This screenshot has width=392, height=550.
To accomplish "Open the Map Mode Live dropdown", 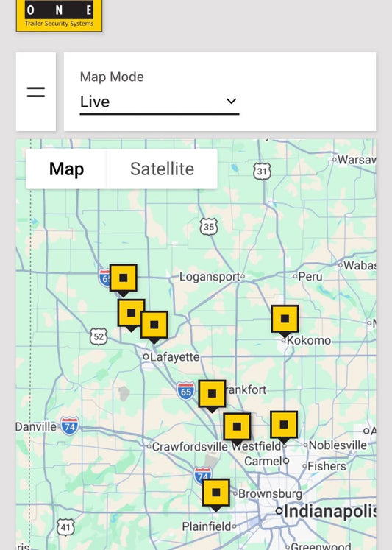I will point(160,102).
